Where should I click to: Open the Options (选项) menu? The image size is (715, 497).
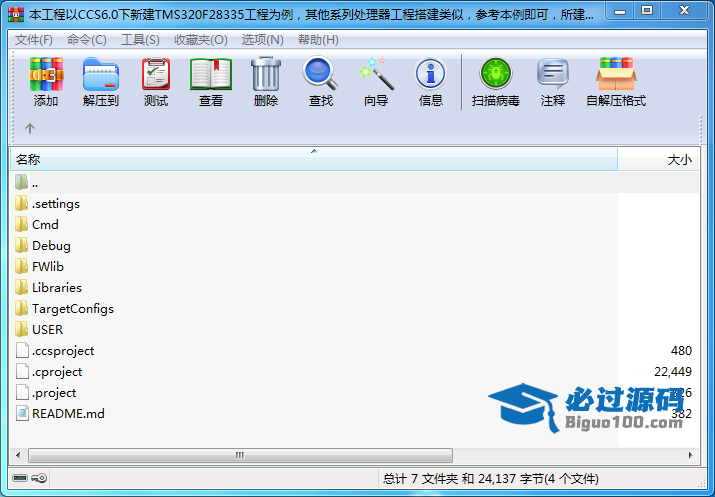pyautogui.click(x=263, y=40)
